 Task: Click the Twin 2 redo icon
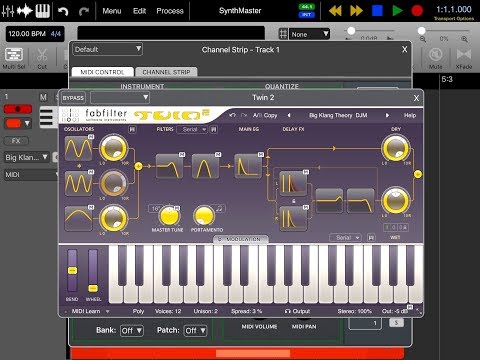[244, 115]
